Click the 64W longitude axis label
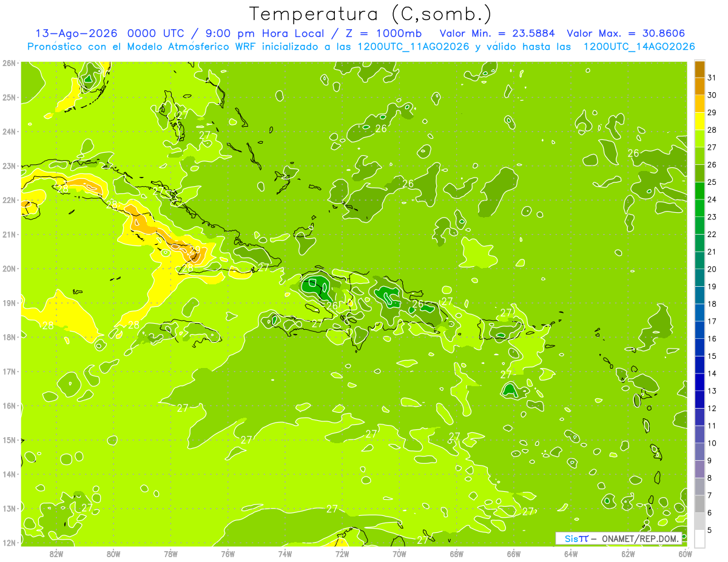The width and height of the screenshot is (728, 562). [571, 554]
